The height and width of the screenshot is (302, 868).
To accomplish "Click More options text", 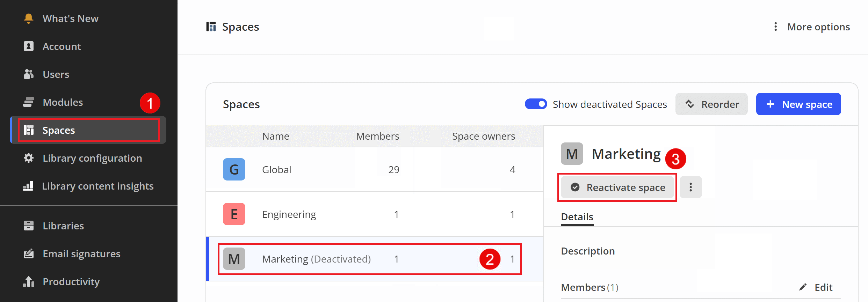I will coord(819,27).
